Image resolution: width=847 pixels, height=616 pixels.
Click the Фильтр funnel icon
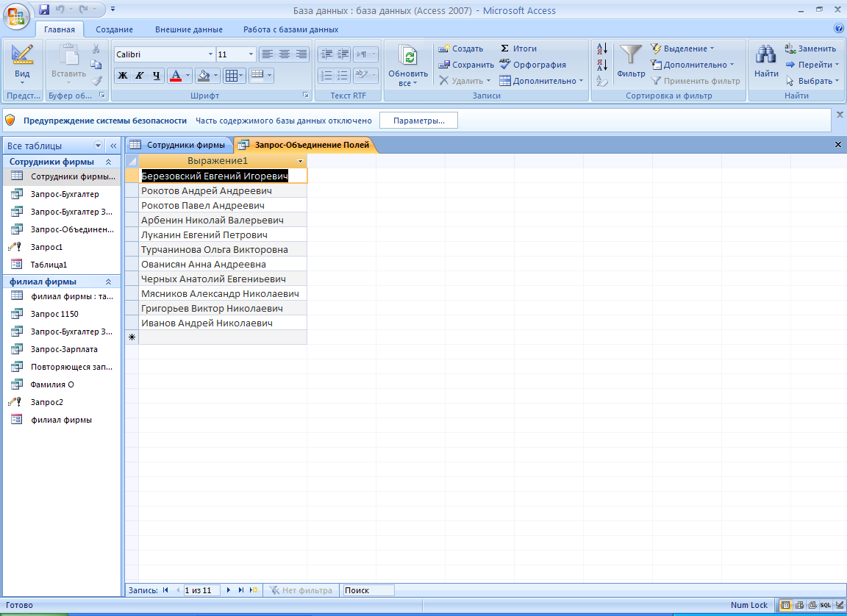coord(631,54)
